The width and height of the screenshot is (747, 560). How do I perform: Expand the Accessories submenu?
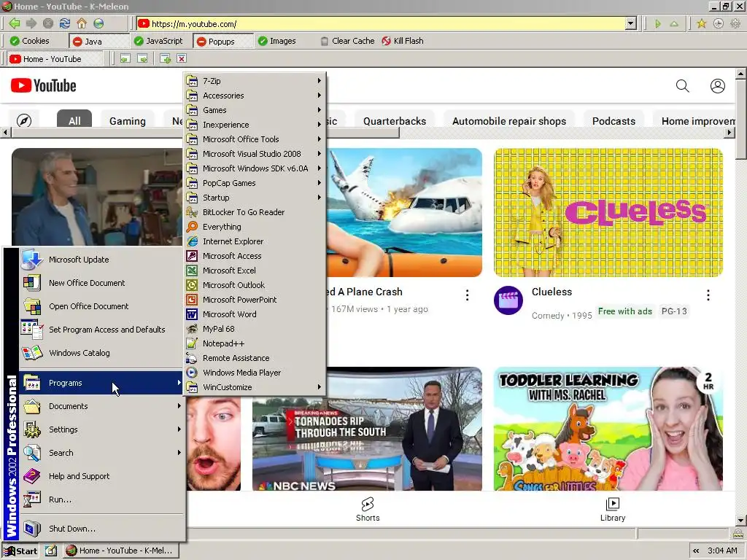click(x=255, y=96)
